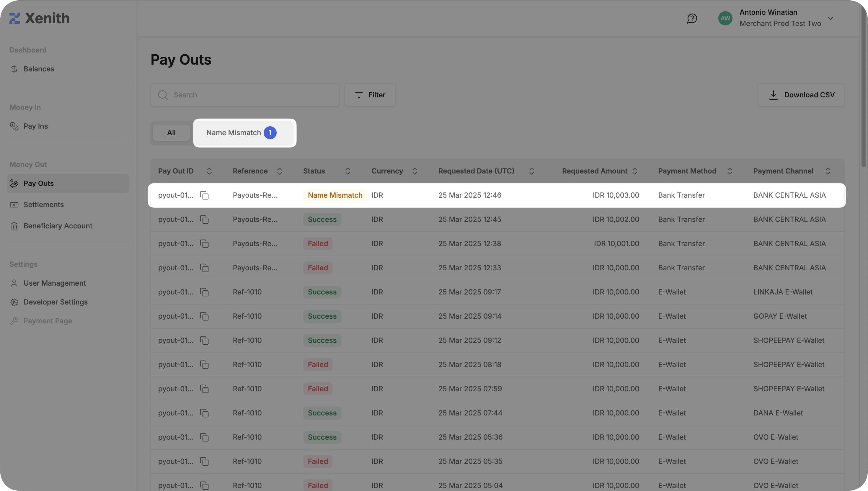Sort table by Status column
Image resolution: width=868 pixels, height=491 pixels.
pyautogui.click(x=347, y=171)
